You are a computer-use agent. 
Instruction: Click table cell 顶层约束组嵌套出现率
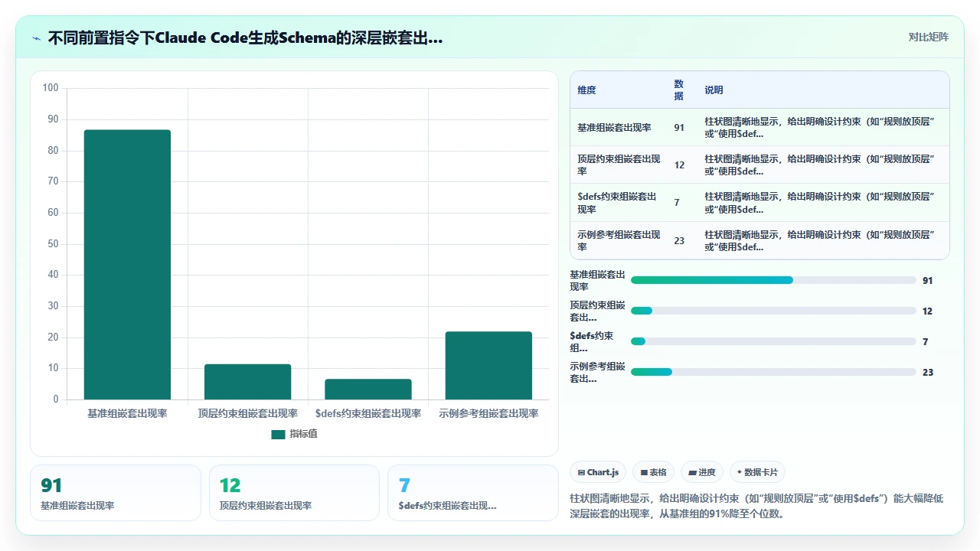pos(619,165)
